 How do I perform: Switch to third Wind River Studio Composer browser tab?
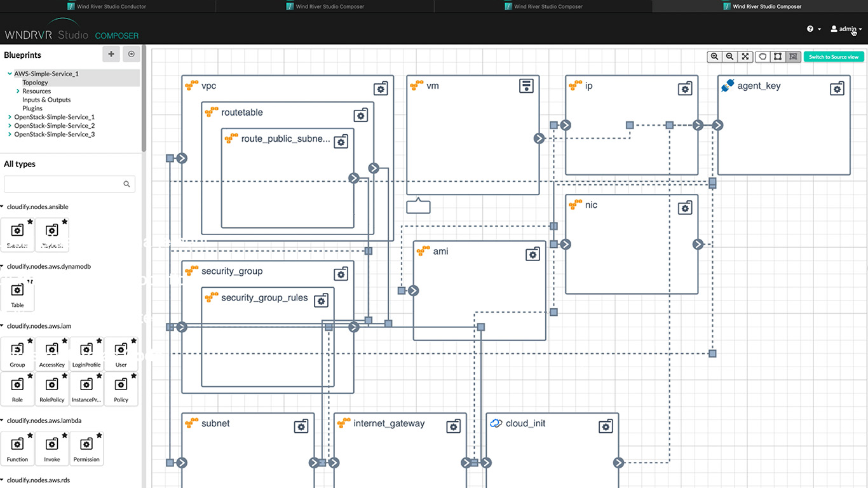543,6
